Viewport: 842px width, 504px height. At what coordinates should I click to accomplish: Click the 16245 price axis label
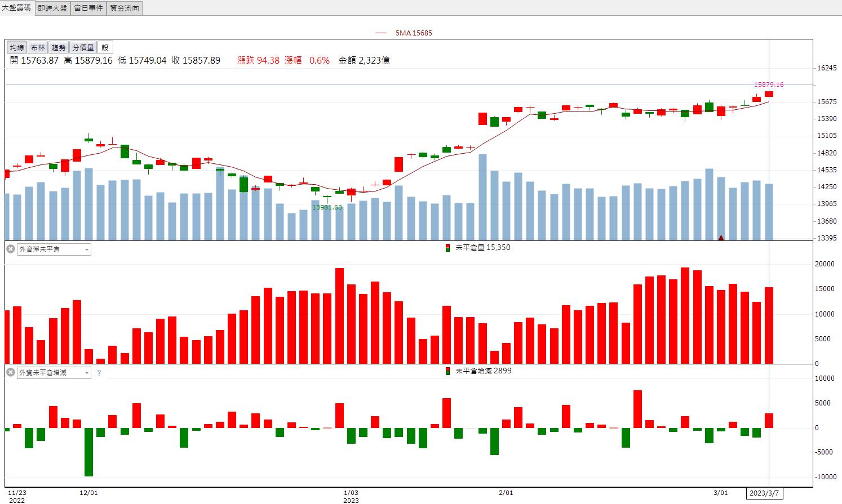[x=827, y=68]
